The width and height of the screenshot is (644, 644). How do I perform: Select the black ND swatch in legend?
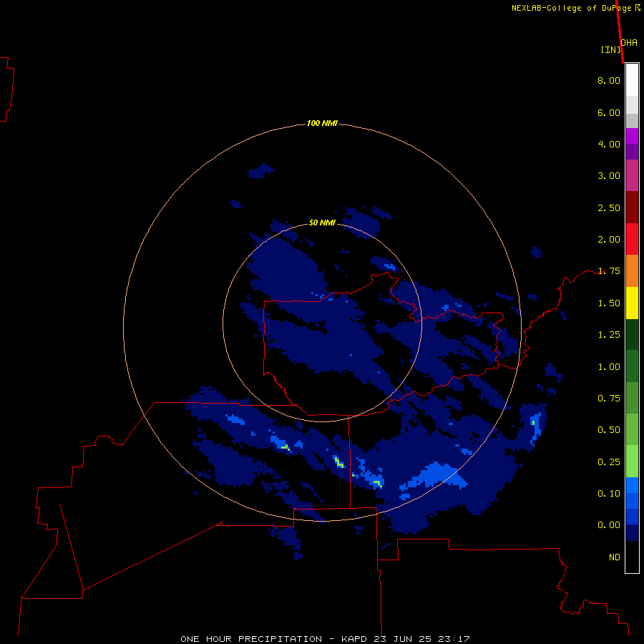click(632, 557)
